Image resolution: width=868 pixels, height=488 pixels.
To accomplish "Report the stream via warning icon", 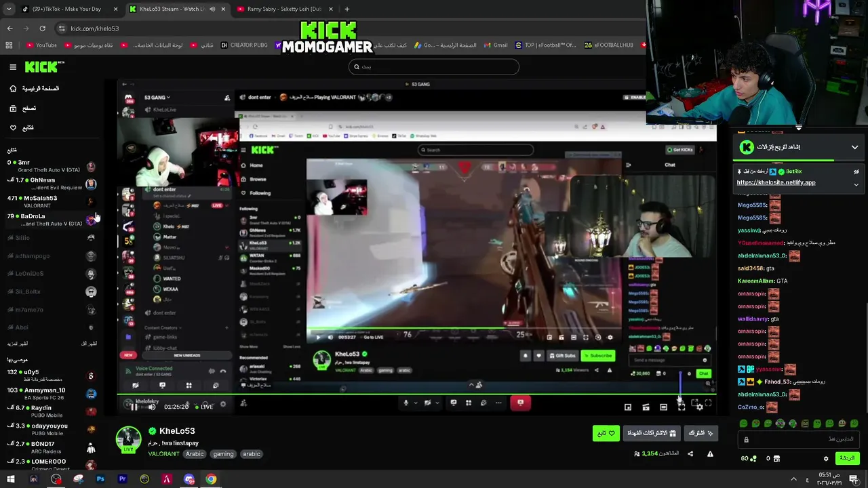I will [x=710, y=454].
